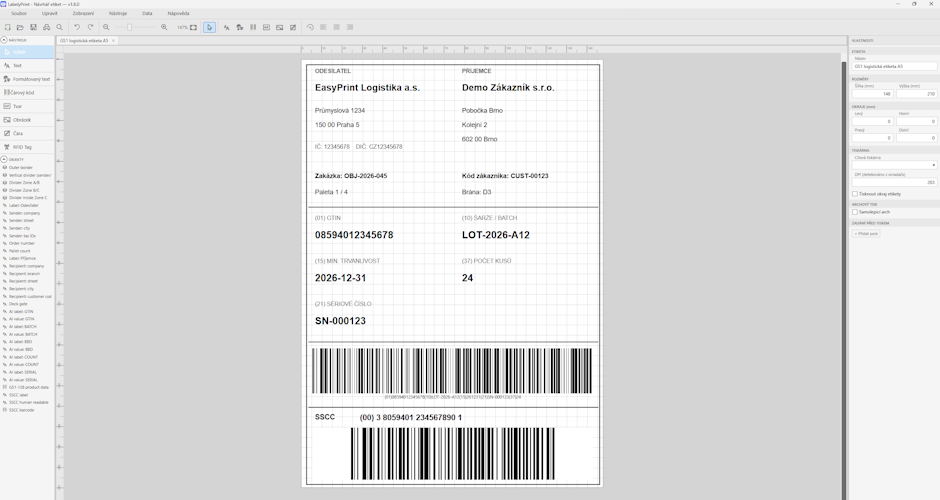Click the SN-000123 text on label
The height and width of the screenshot is (500, 940).
(x=341, y=321)
